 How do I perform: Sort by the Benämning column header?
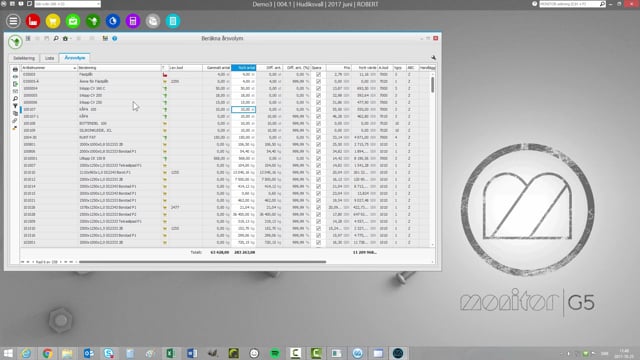pos(120,68)
